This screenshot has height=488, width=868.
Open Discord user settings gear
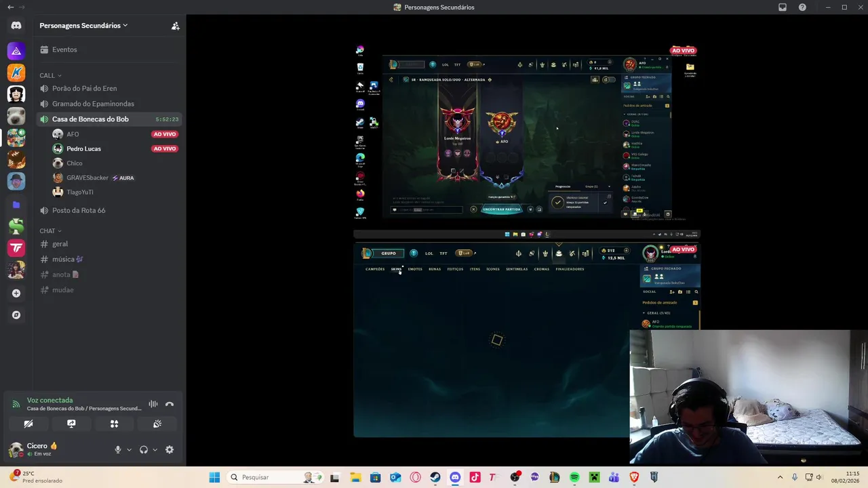170,449
